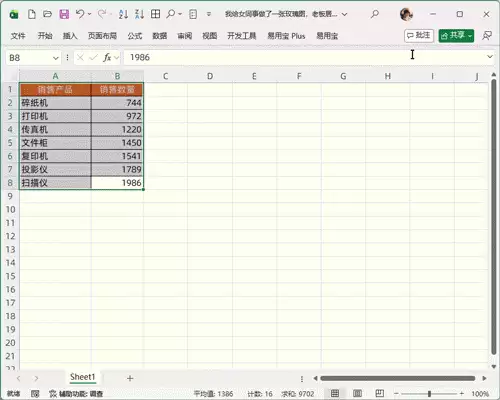The width and height of the screenshot is (500, 400).
Task: Click the Open folder icon
Action: tap(47, 14)
